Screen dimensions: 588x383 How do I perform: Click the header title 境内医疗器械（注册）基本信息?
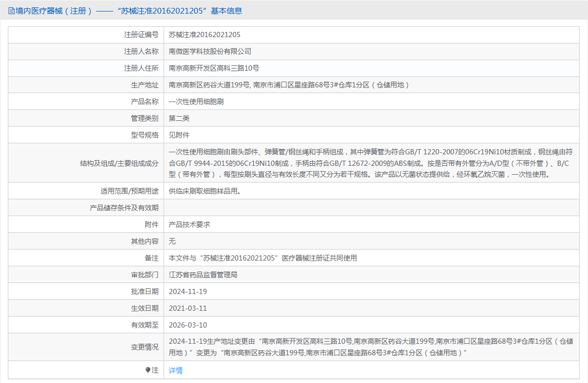[x=129, y=11]
